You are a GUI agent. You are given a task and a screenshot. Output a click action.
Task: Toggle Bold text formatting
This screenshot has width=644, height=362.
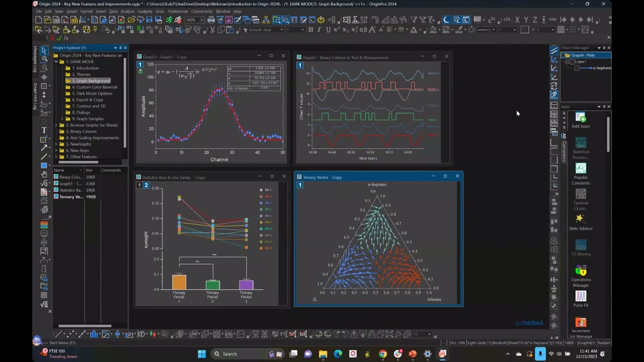[310, 30]
